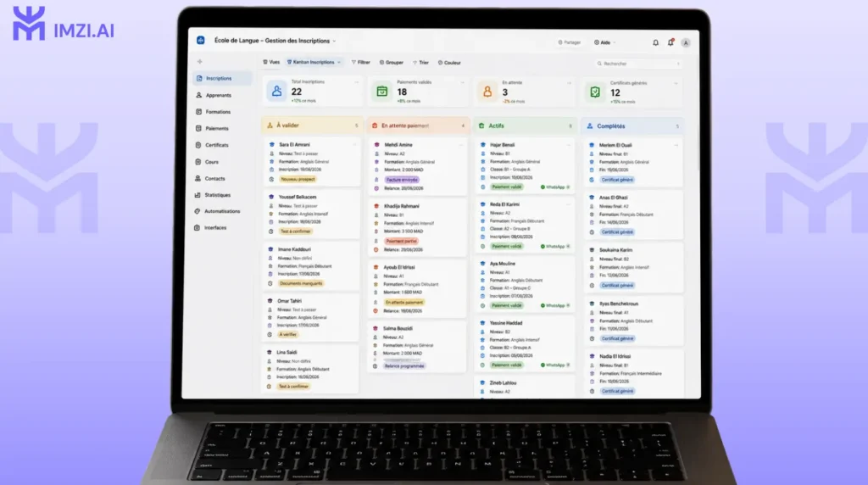This screenshot has height=485, width=868.
Task: Open the notifications bell icon
Action: [655, 42]
